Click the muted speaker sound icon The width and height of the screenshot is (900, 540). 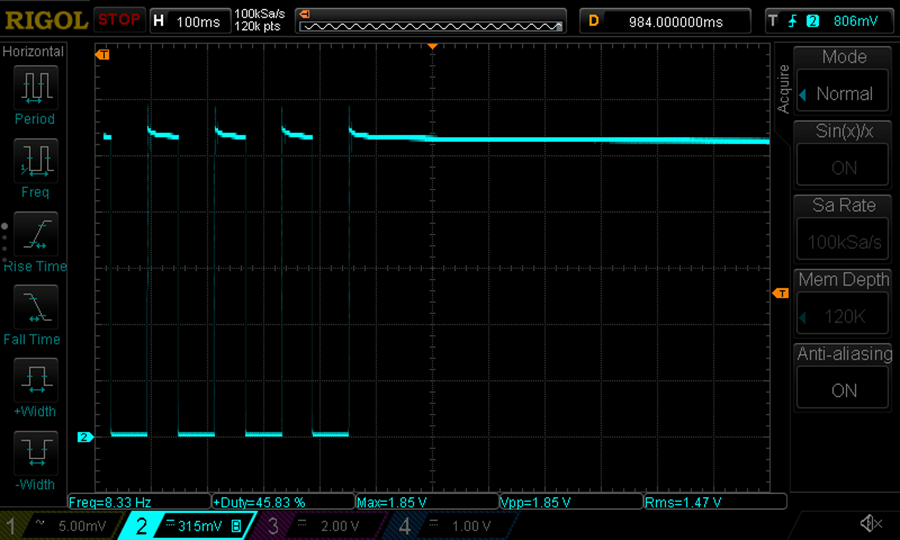pyautogui.click(x=871, y=523)
